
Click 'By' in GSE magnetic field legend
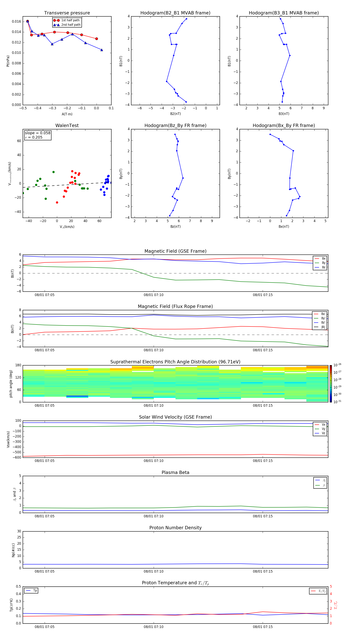pyautogui.click(x=320, y=263)
